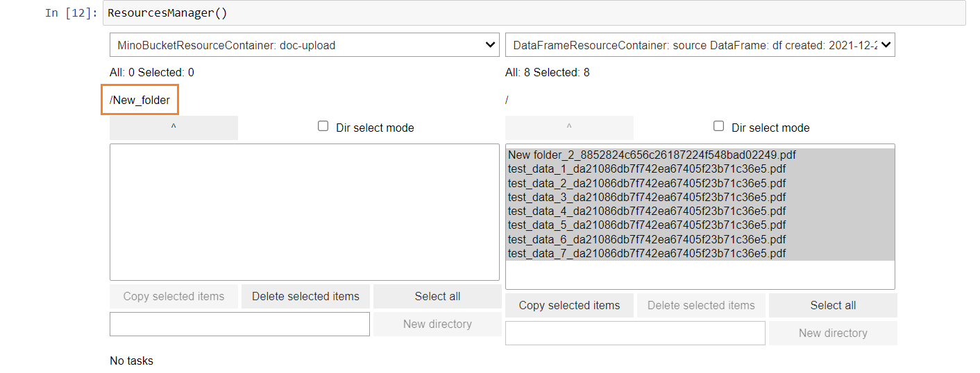Select test_data_7 PDF file in list
Image resolution: width=980 pixels, height=373 pixels.
click(700, 254)
